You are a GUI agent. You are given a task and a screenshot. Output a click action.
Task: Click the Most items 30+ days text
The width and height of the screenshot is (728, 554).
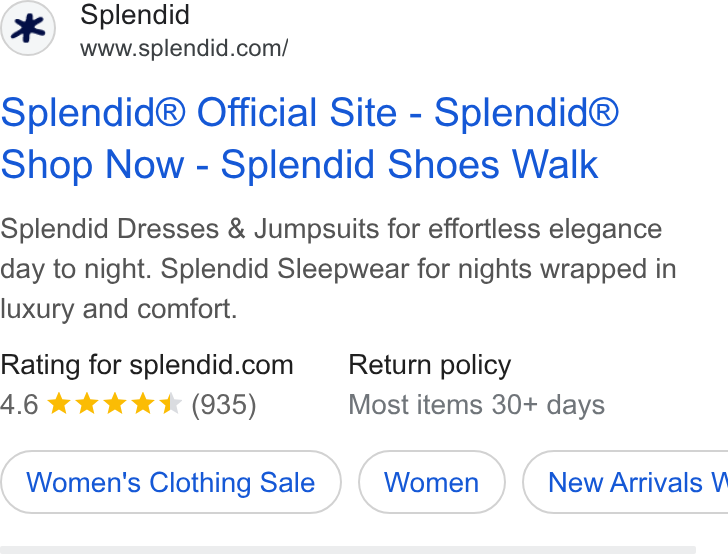click(x=476, y=405)
